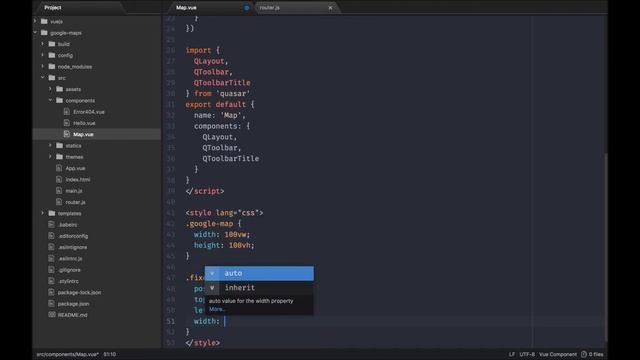Expand the statics folder chevron
640x360 pixels.
click(50, 145)
